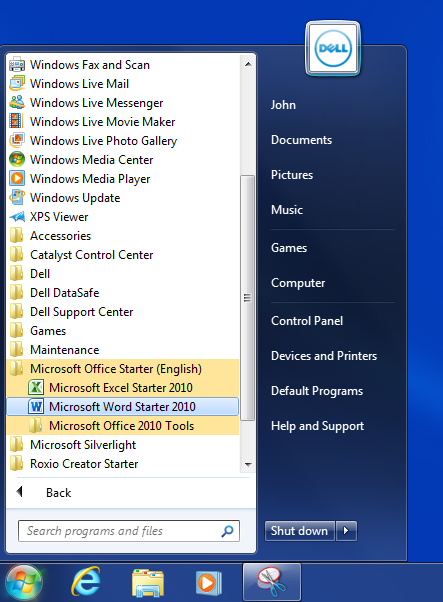Open Help and Support
Viewport: 443px width, 602px height.
pyautogui.click(x=317, y=426)
